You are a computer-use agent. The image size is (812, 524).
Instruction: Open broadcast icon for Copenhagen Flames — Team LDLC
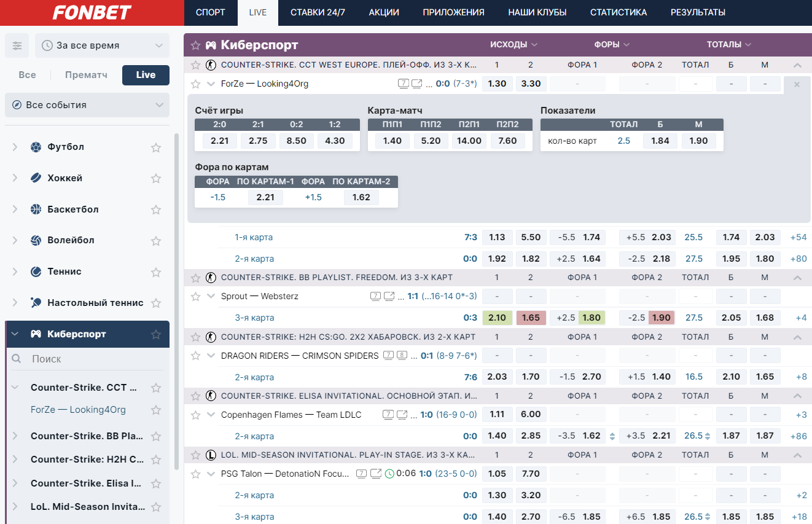pyautogui.click(x=402, y=415)
